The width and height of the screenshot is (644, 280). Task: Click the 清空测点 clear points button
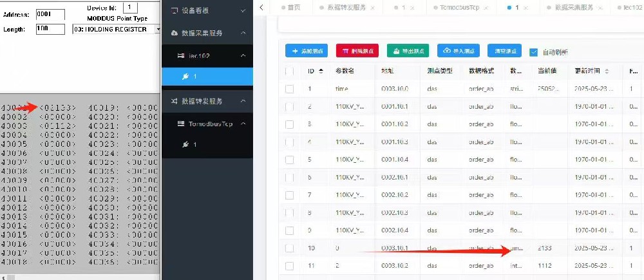504,51
